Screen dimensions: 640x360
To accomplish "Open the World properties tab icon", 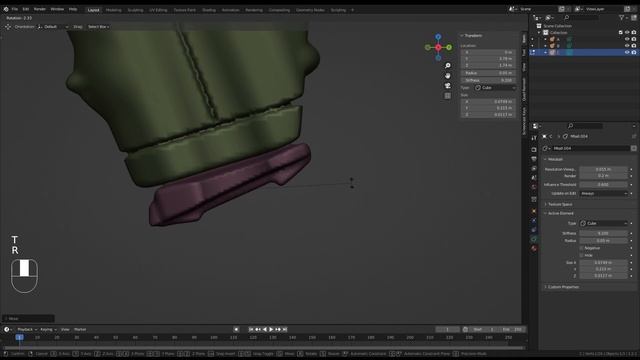I will coord(534,187).
